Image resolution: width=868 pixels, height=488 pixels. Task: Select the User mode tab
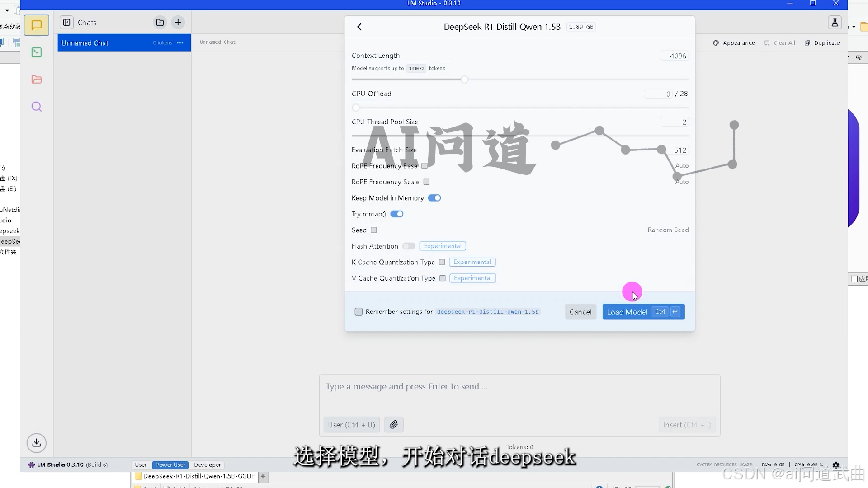pos(141,465)
